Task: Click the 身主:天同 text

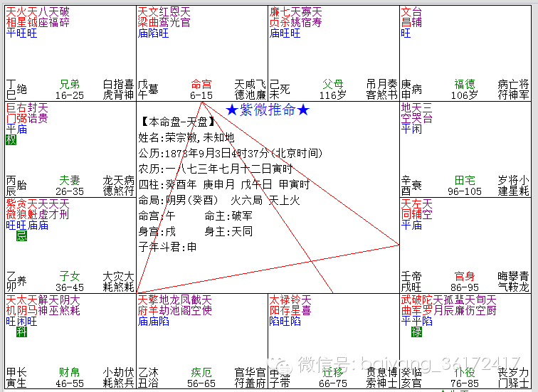Action: click(x=228, y=231)
